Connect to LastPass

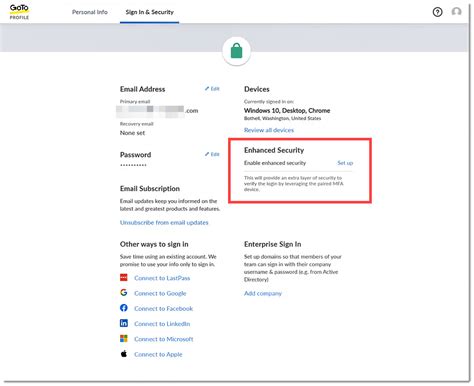click(162, 278)
